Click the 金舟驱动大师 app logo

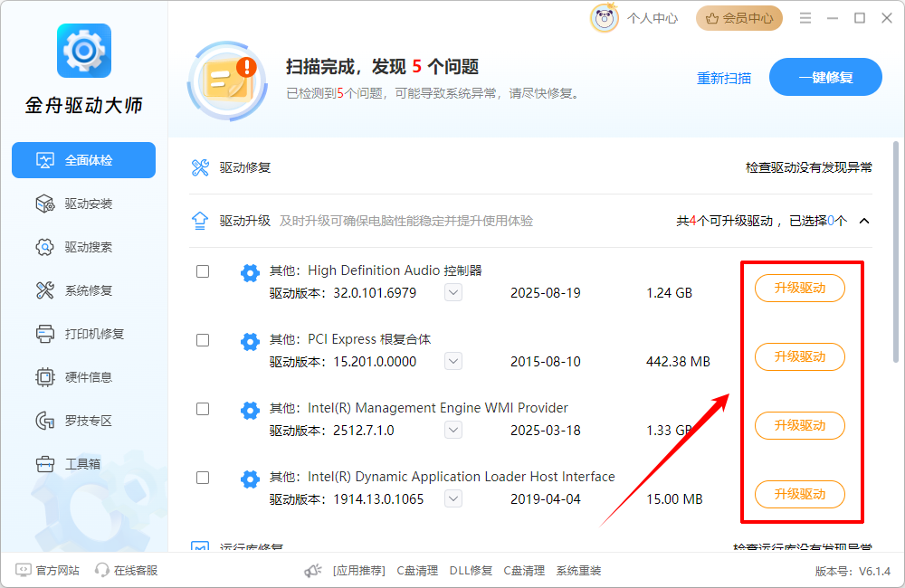coord(84,51)
